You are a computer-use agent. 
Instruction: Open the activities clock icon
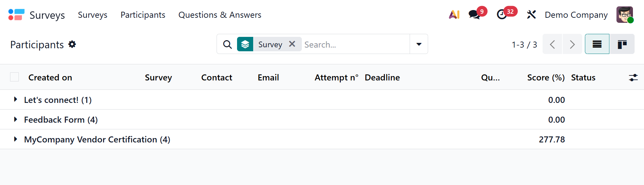coord(502,14)
